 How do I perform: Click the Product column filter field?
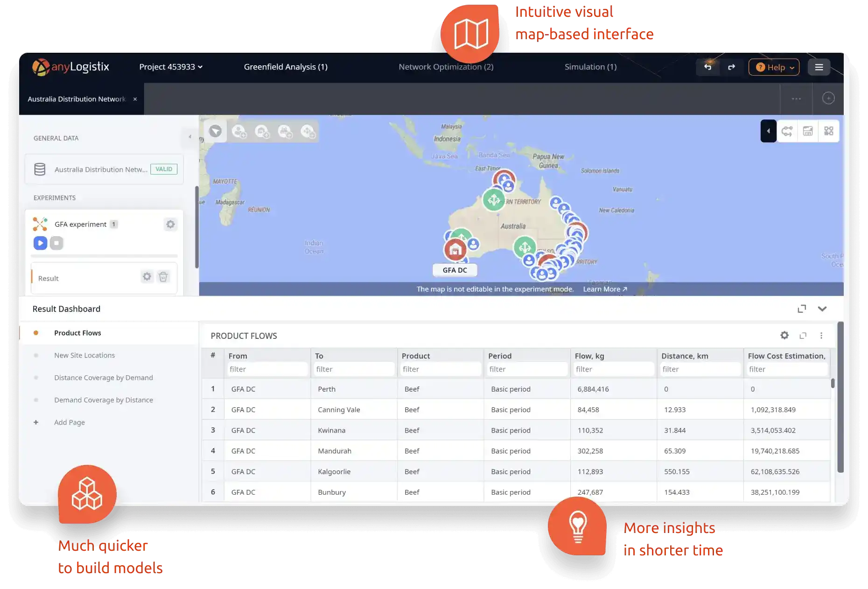point(441,369)
